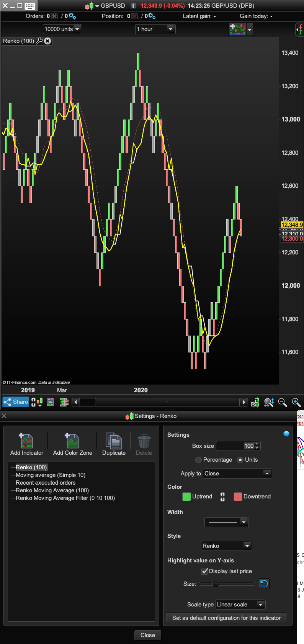The height and width of the screenshot is (644, 304).
Task: Click the 12,348.9 (-0.04%) price in header
Action: (162, 6)
